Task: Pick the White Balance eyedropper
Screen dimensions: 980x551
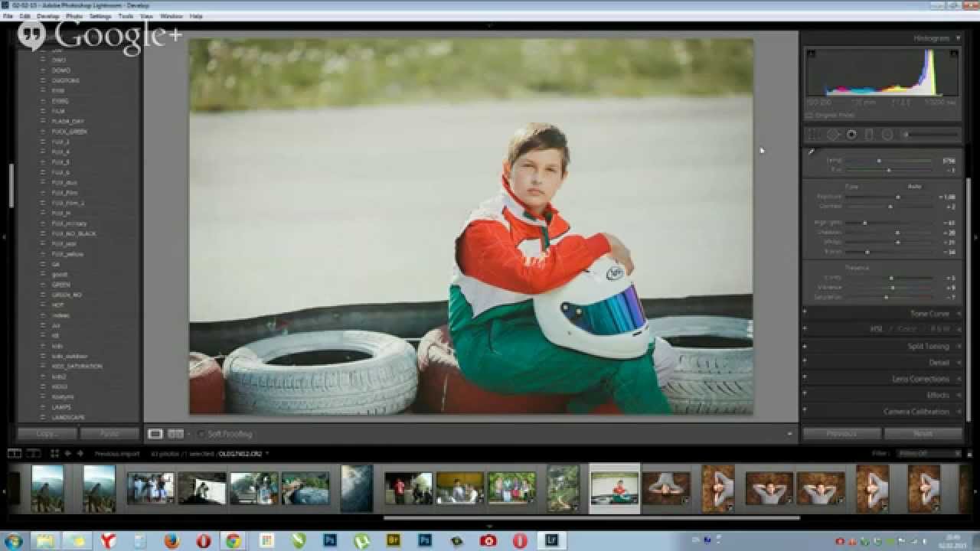Action: [812, 153]
